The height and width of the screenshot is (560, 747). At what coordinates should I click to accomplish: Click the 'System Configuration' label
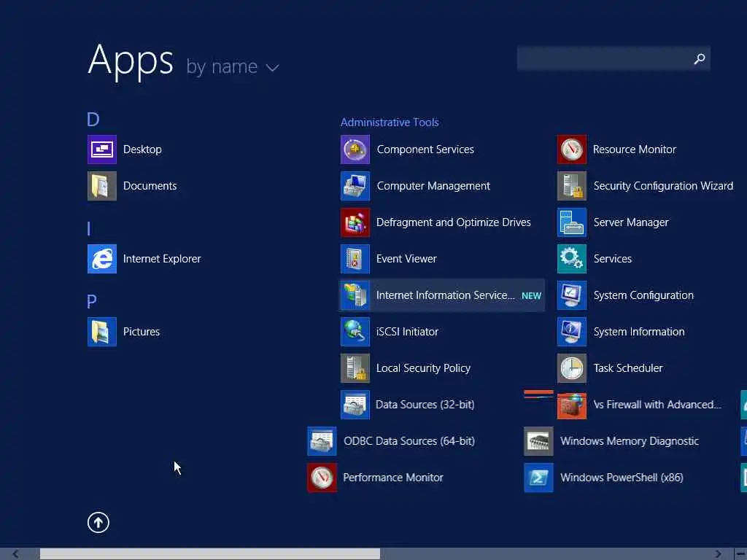[x=643, y=295]
